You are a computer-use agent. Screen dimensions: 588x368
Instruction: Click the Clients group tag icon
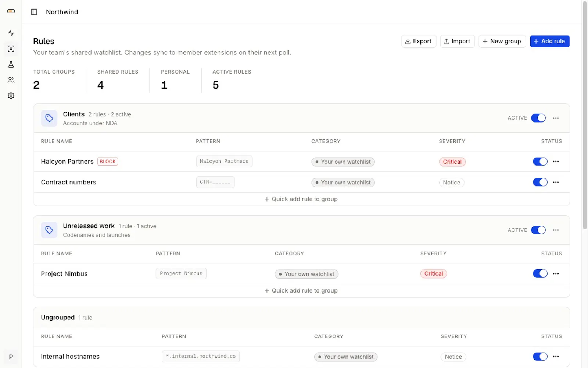(49, 118)
